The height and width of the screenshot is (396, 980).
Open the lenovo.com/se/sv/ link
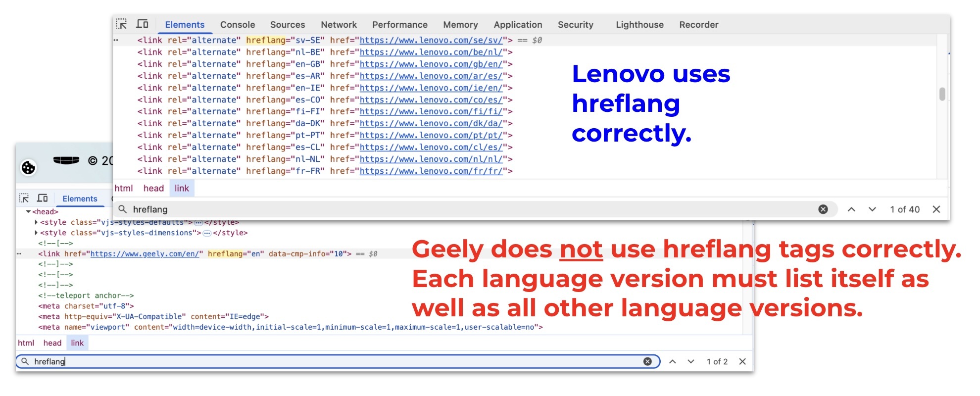tap(431, 40)
